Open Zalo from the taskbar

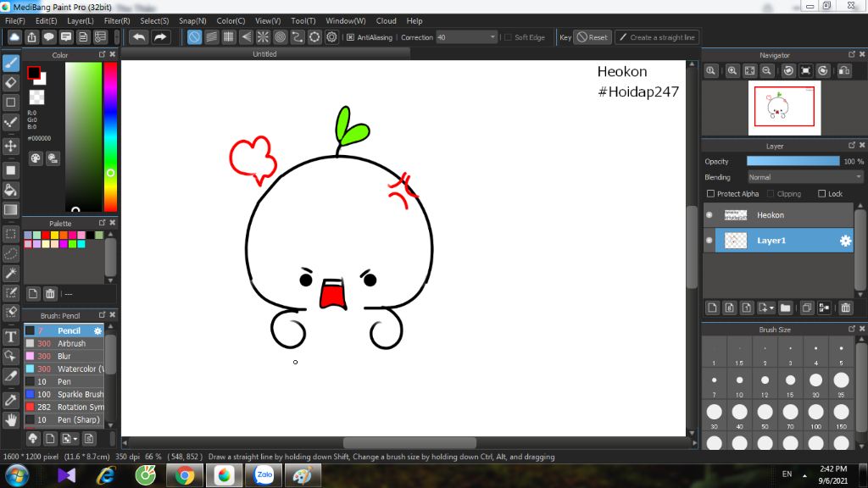click(x=264, y=476)
